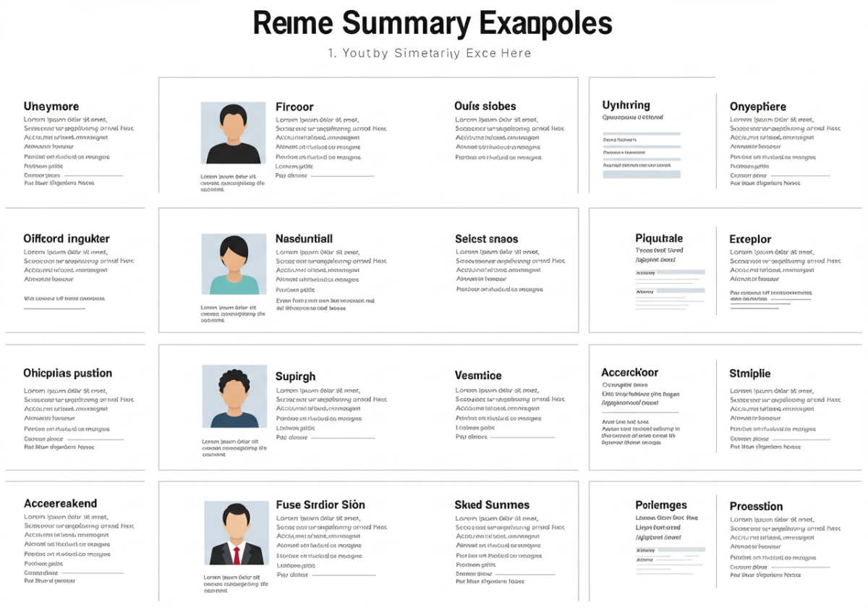Select the 'Fuse Srdior Sión' heading
The image size is (868, 608).
[x=320, y=505]
